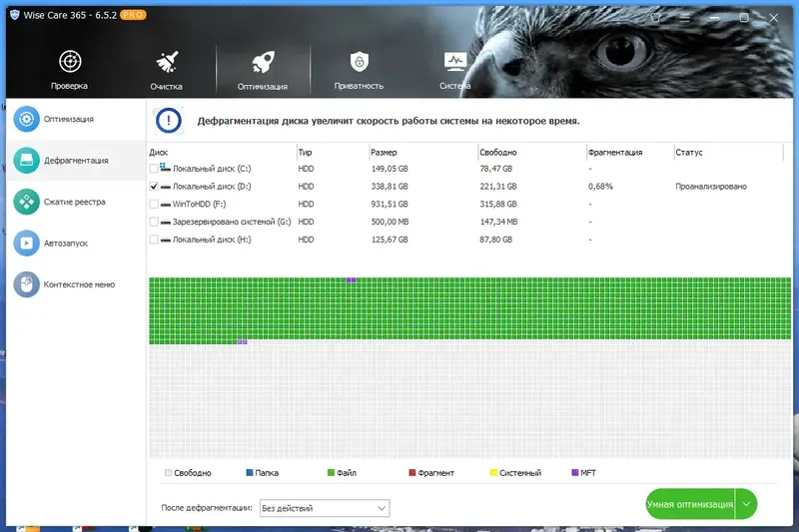The width and height of the screenshot is (799, 532).
Task: Sort by the Размер column header
Action: click(384, 153)
